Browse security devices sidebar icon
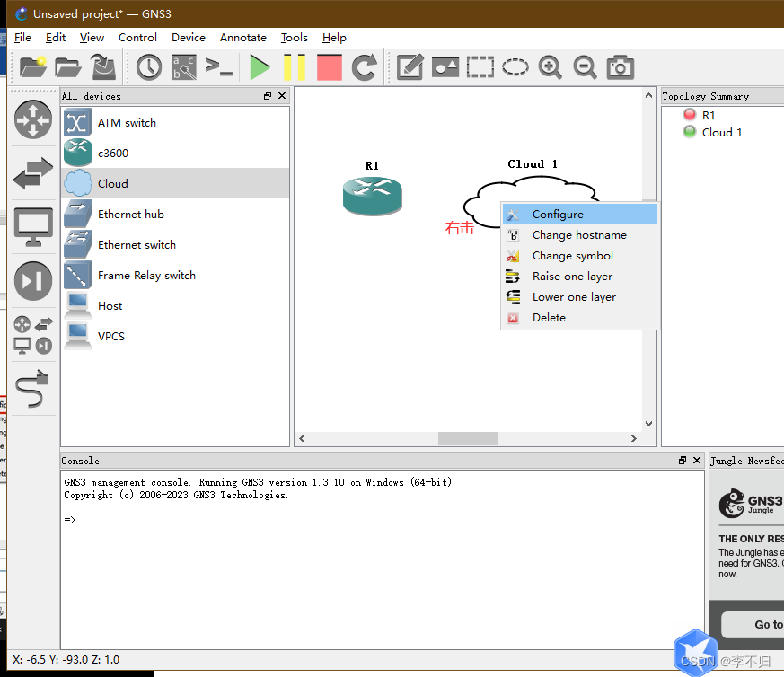This screenshot has height=677, width=784. click(x=33, y=281)
